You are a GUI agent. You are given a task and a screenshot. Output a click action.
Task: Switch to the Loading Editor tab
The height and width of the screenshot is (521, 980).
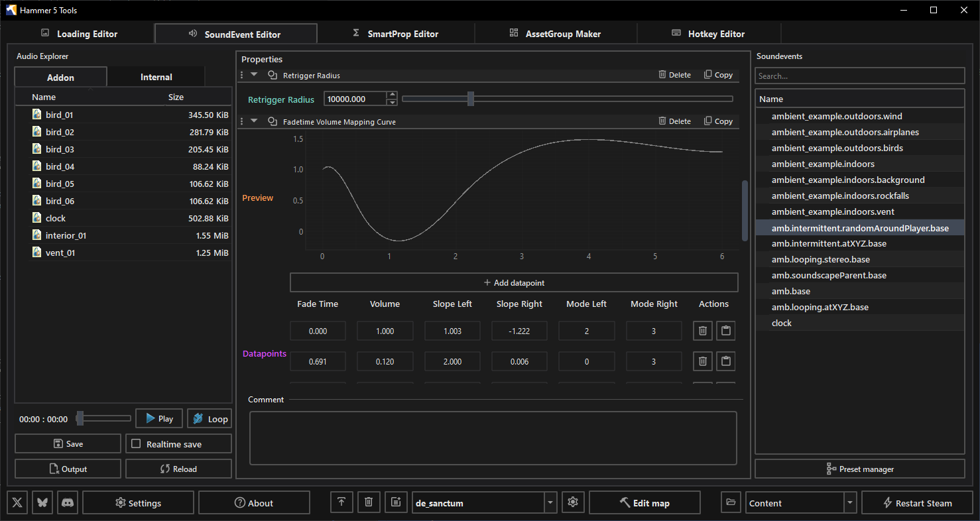[79, 34]
